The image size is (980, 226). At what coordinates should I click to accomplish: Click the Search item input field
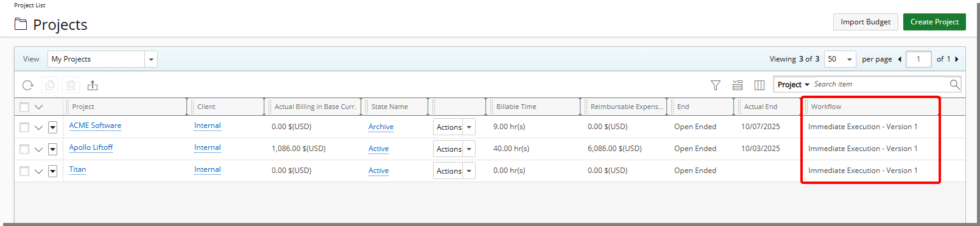tap(880, 84)
